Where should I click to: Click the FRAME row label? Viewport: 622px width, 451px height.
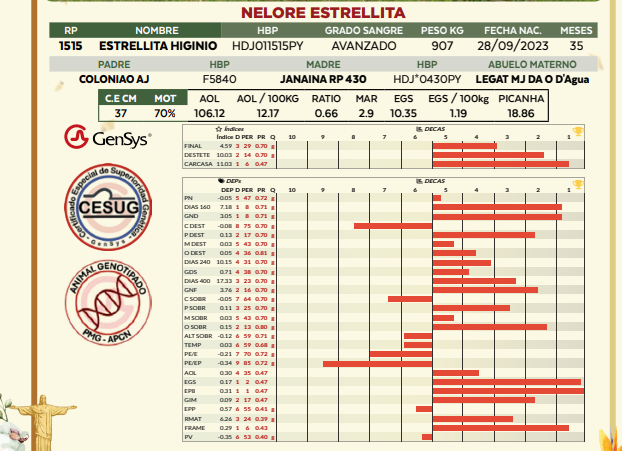(195, 428)
